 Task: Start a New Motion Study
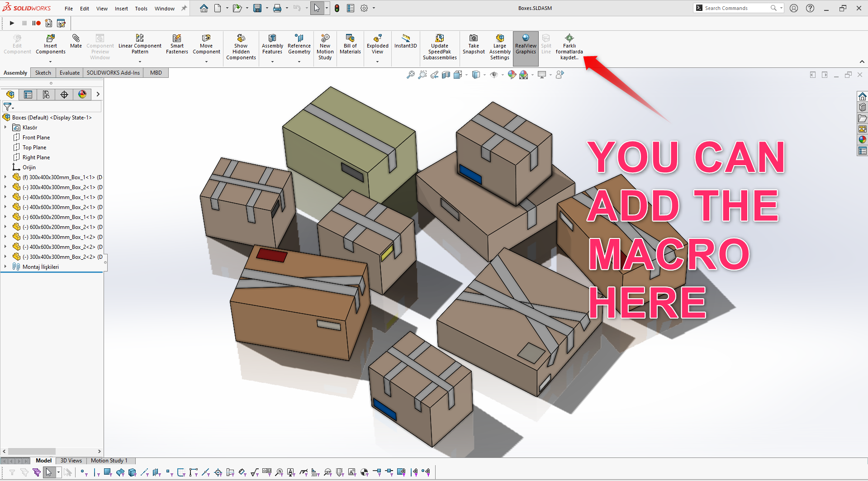(325, 47)
